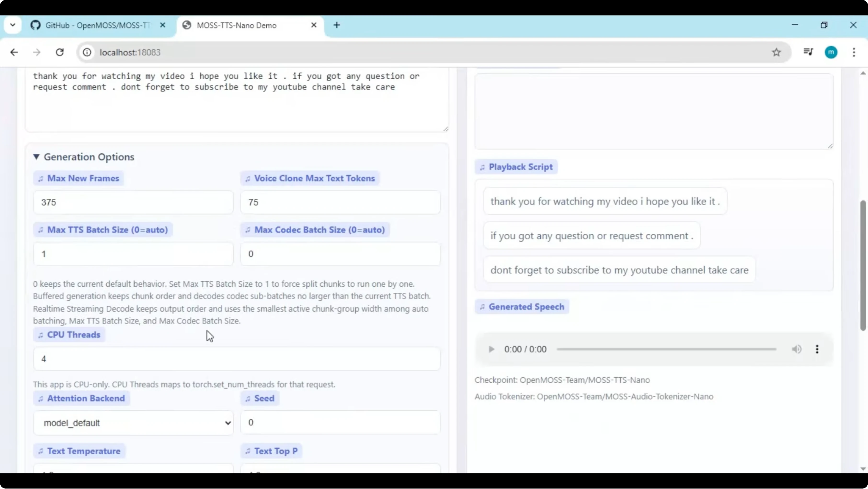The image size is (868, 489).
Task: Click the profile avatar icon
Action: [x=831, y=52]
